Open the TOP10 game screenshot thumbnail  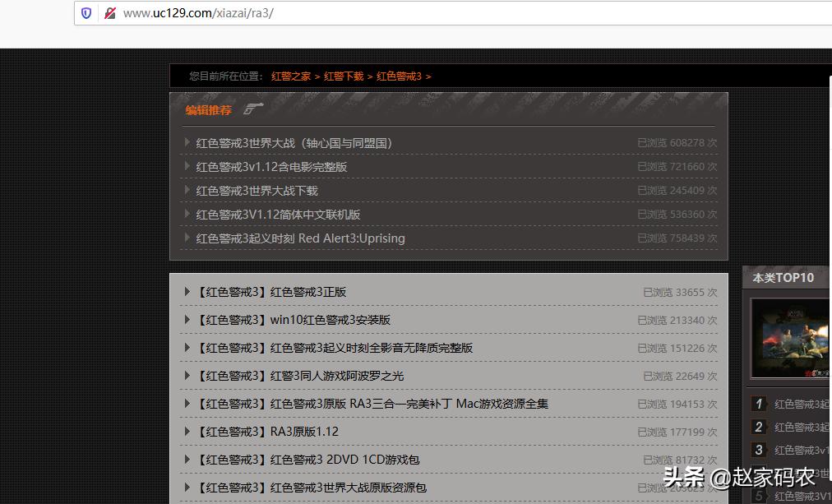coord(791,339)
